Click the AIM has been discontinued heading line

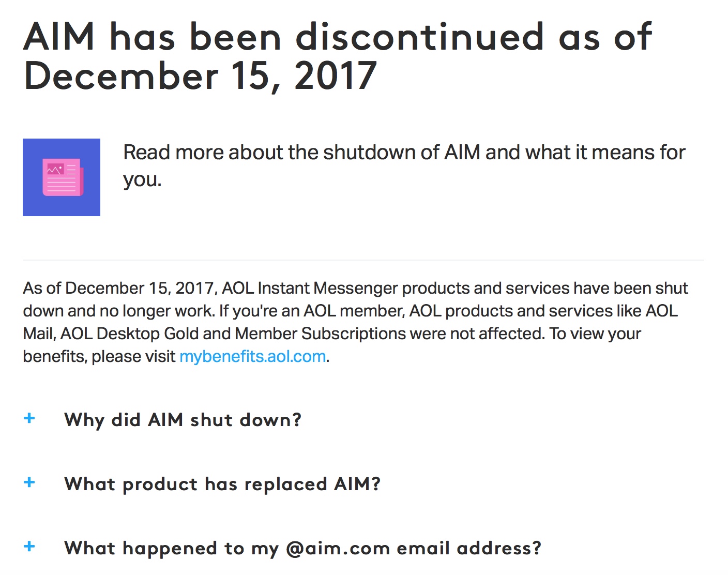click(338, 37)
